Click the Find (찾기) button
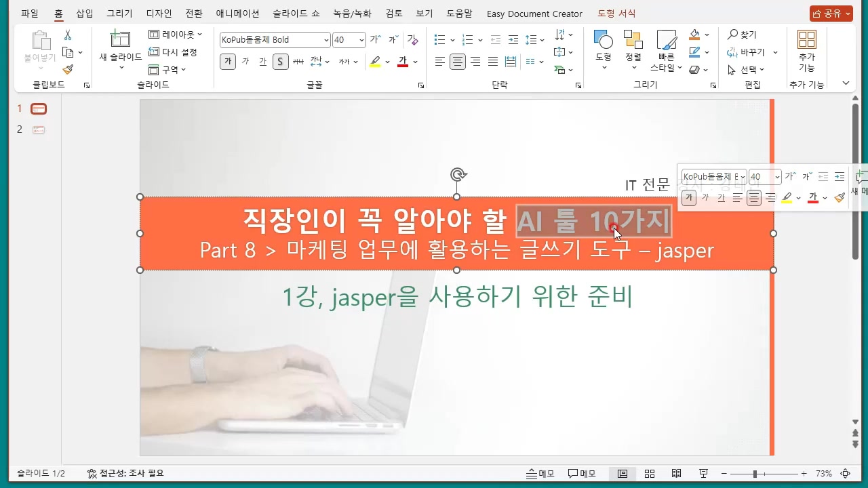 [742, 35]
